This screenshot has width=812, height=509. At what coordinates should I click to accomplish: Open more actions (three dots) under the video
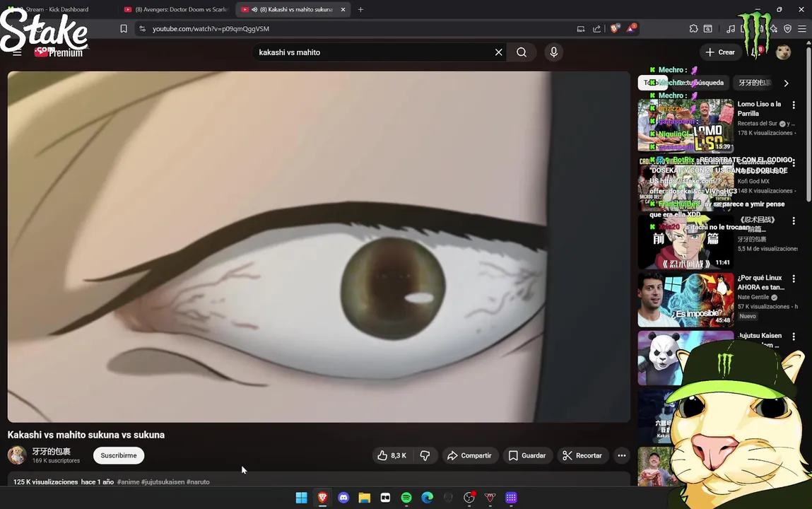coord(621,456)
